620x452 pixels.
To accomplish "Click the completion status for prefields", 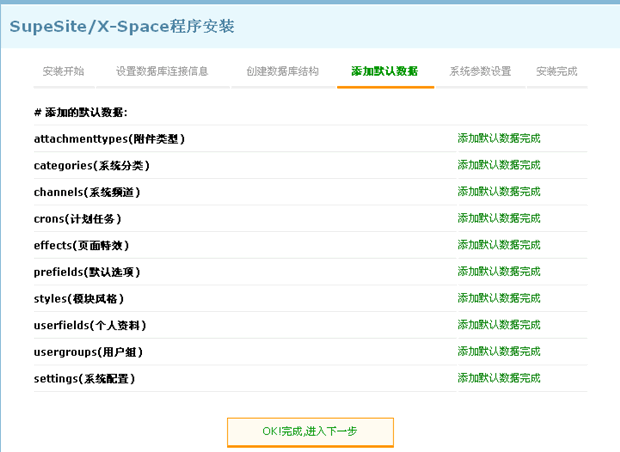I will tap(499, 271).
